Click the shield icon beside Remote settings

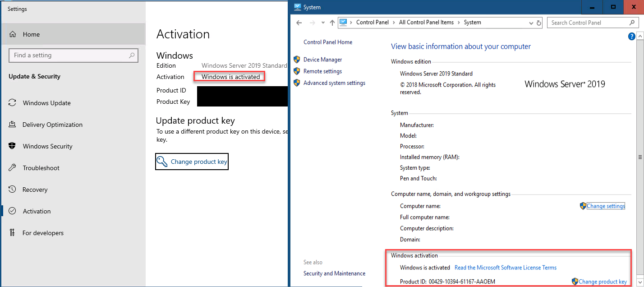[x=297, y=71]
